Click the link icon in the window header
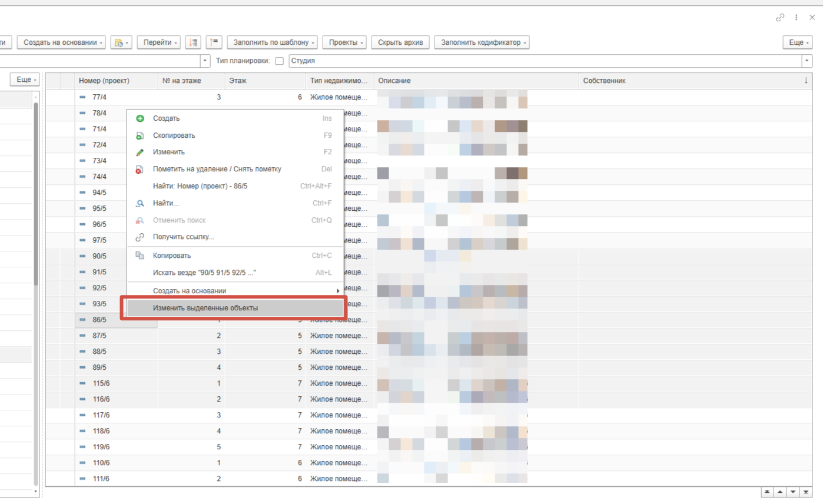Screen dimensions: 823x504 tap(780, 18)
